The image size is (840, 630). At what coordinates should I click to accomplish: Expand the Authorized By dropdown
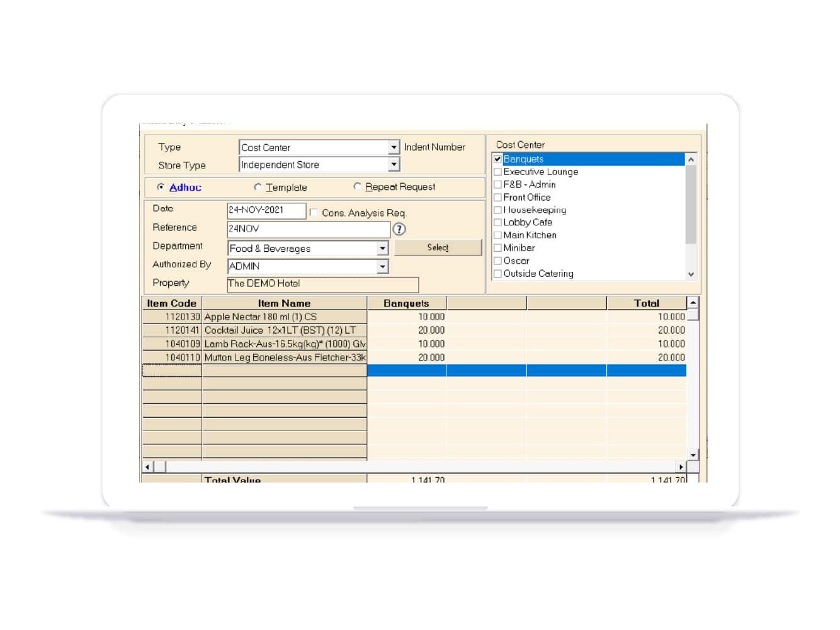click(382, 266)
